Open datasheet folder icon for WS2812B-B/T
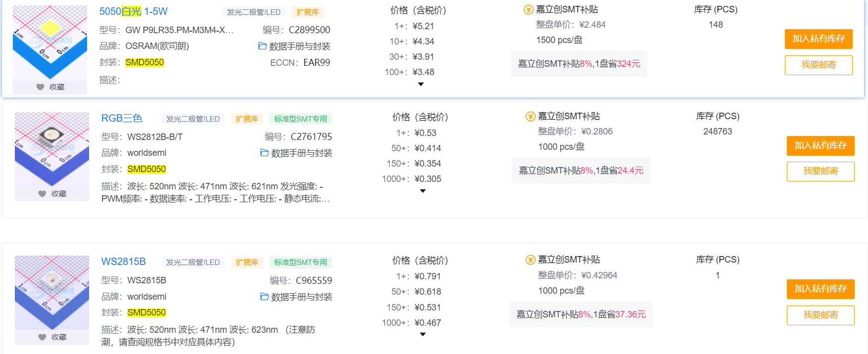Screen dimensions: 868x354 (x=264, y=153)
